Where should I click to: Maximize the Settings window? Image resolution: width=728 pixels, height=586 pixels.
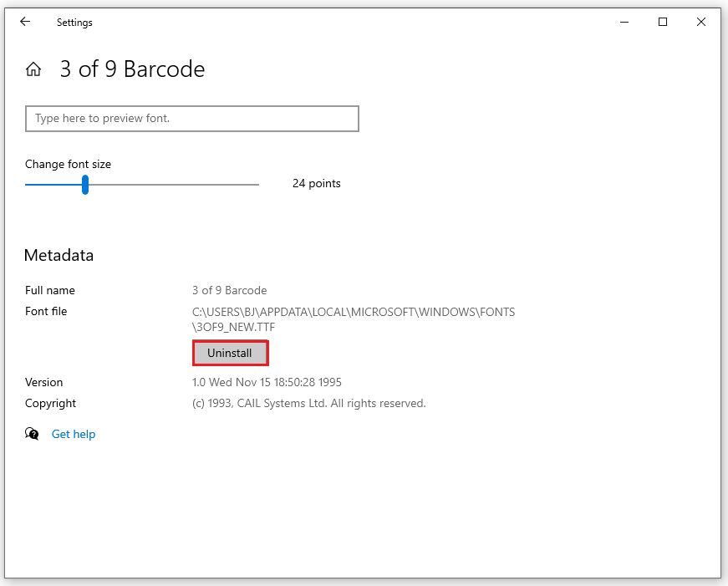[663, 23]
